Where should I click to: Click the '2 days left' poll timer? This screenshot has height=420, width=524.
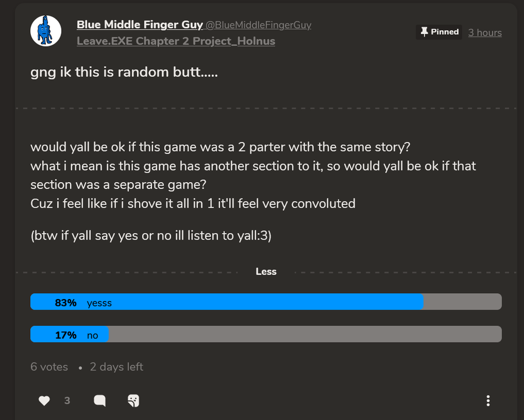116,367
